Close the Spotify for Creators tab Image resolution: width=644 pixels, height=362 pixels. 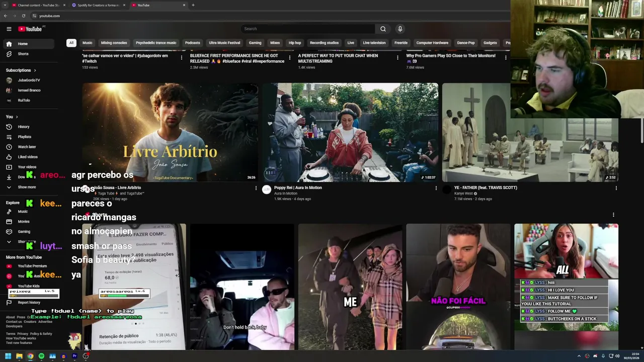(124, 5)
